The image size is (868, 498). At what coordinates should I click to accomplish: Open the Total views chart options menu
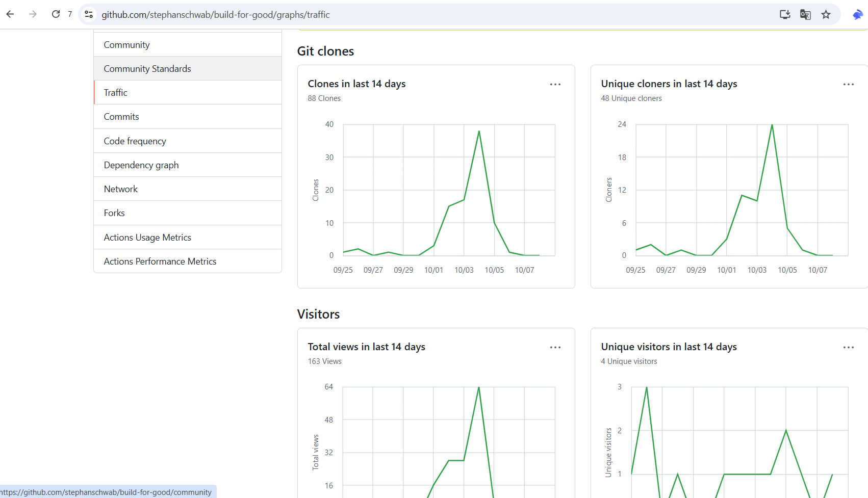pos(555,348)
